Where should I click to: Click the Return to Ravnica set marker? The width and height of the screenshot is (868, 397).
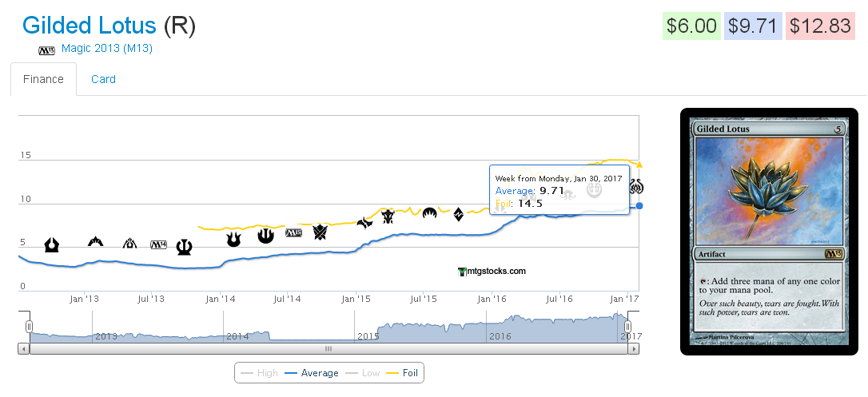(x=51, y=244)
